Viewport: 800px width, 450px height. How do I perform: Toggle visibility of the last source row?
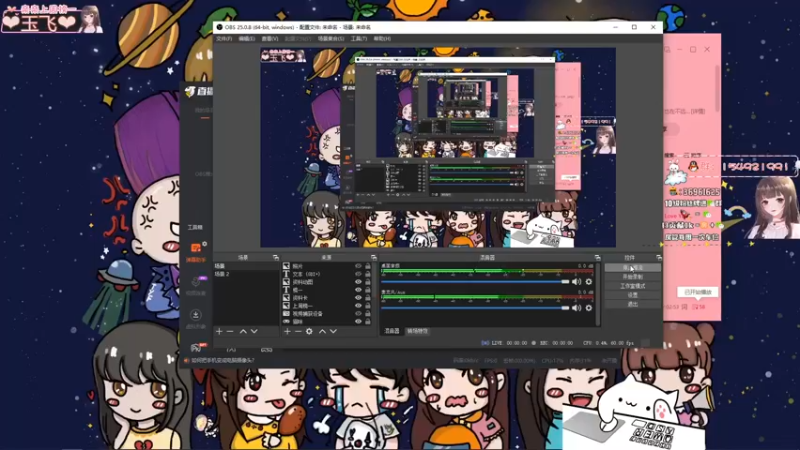tap(358, 321)
